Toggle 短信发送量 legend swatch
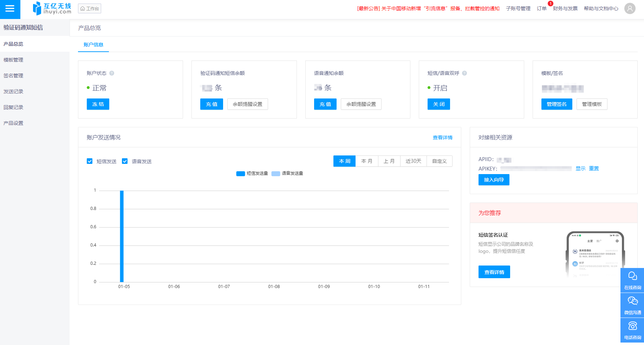Image resolution: width=644 pixels, height=345 pixels. tap(241, 173)
